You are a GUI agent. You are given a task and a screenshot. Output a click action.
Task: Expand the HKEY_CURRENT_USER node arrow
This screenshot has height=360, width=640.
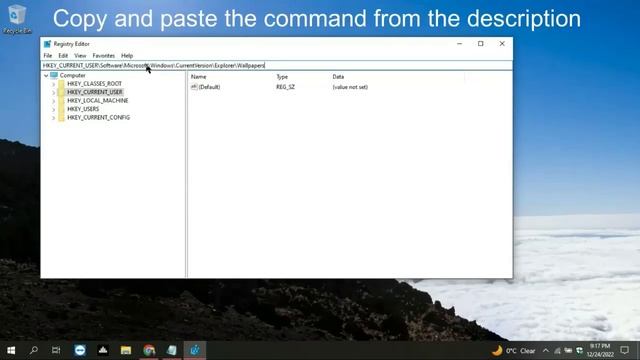(53, 93)
